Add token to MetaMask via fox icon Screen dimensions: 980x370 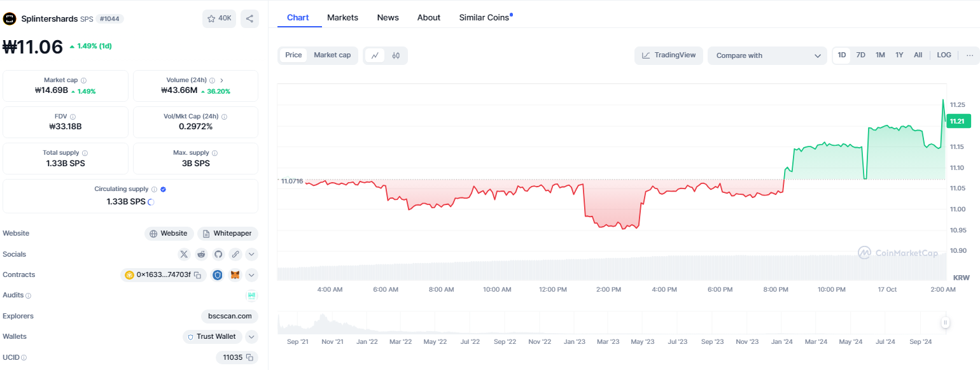click(235, 275)
